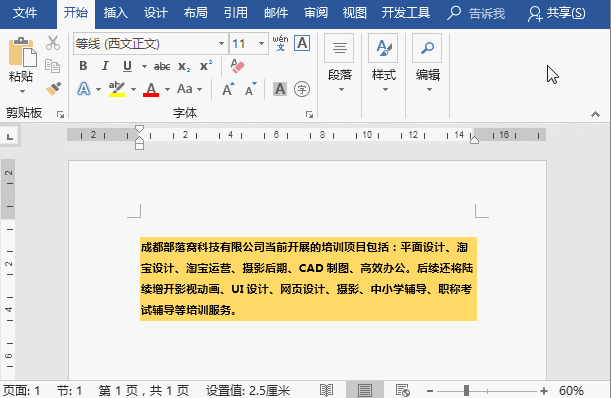Insert enclosed character (字) icon
Image resolution: width=611 pixels, height=398 pixels.
(x=302, y=89)
